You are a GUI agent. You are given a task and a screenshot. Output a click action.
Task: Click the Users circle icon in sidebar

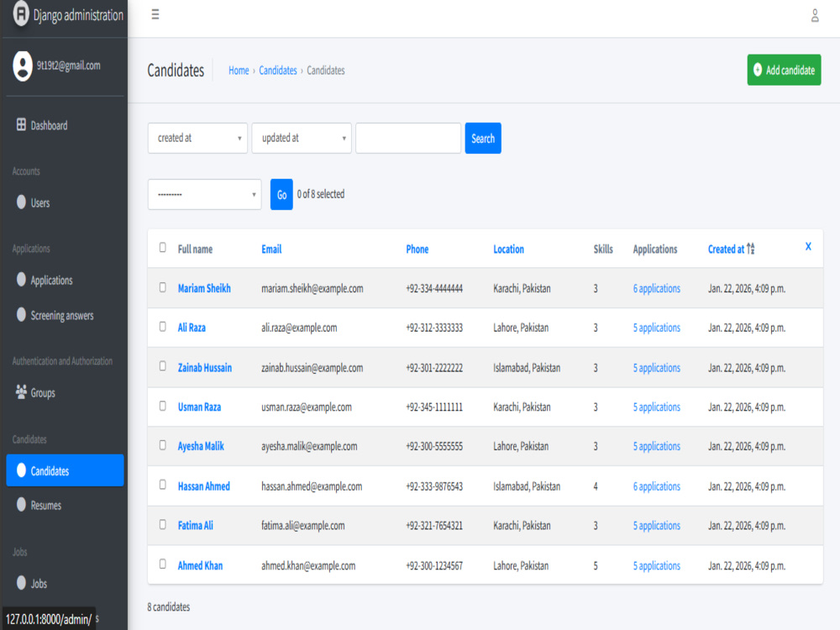click(21, 202)
